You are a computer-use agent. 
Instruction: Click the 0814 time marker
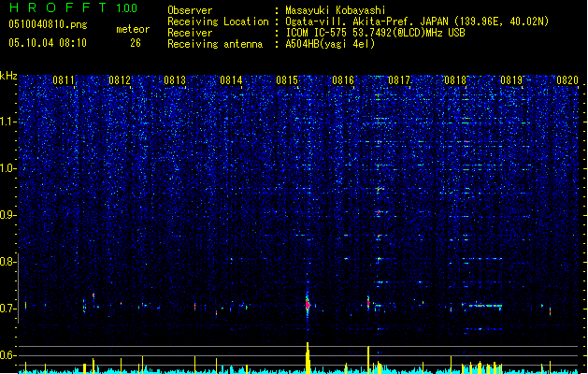tap(232, 80)
